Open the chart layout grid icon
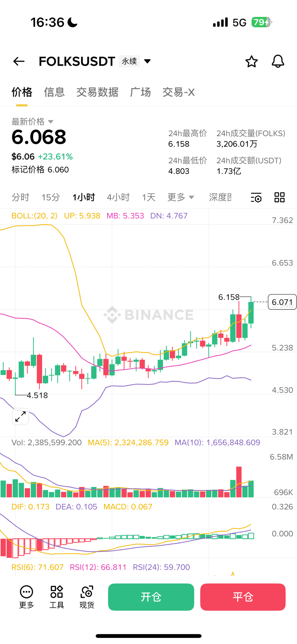The height and width of the screenshot is (644, 297). (x=279, y=197)
